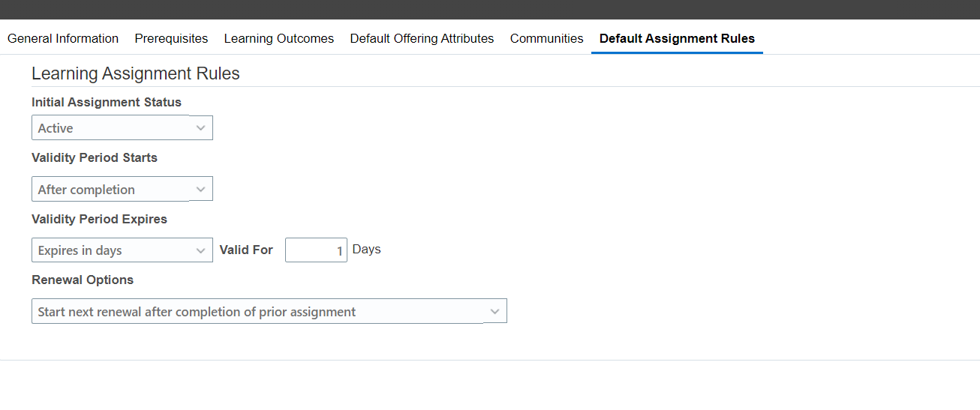Click the chevron arrow beside Active

pyautogui.click(x=201, y=128)
